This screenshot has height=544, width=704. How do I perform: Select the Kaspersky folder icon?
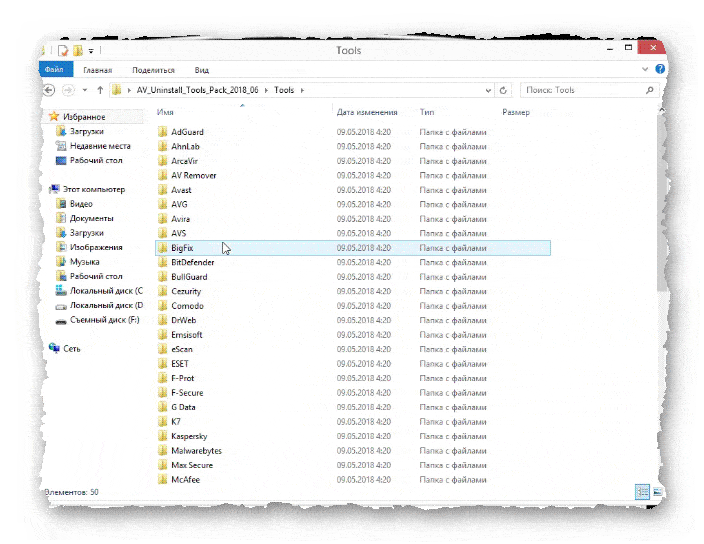click(x=163, y=436)
